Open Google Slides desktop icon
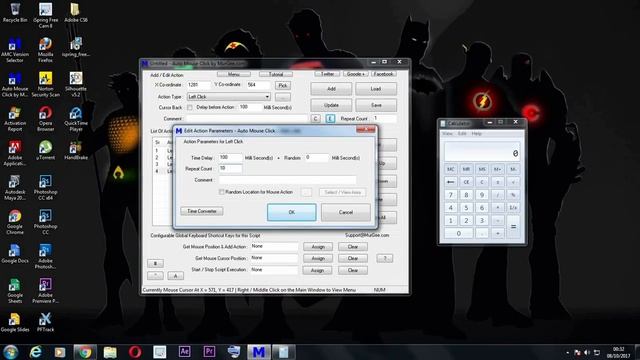Viewport: 640px width, 360px height. (x=15, y=322)
